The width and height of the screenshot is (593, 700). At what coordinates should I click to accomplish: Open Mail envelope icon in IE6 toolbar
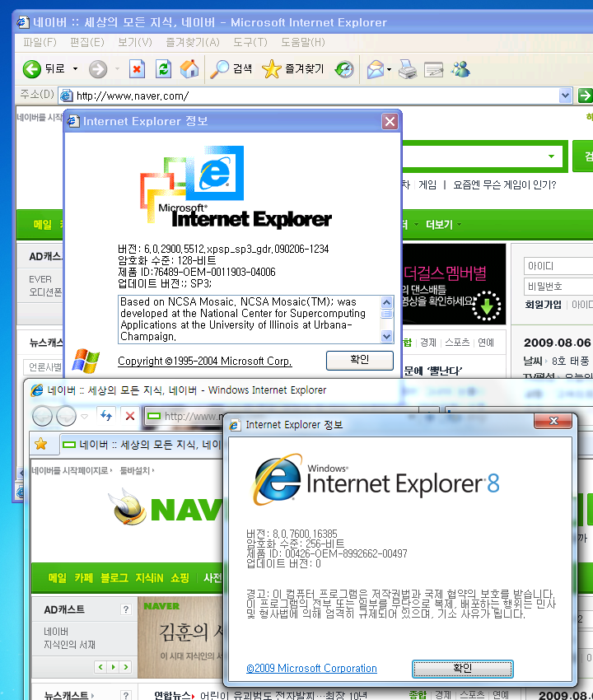[x=376, y=69]
